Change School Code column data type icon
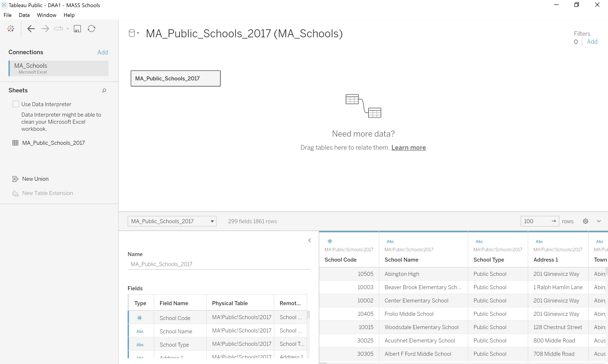The width and height of the screenshot is (608, 364). (330, 241)
